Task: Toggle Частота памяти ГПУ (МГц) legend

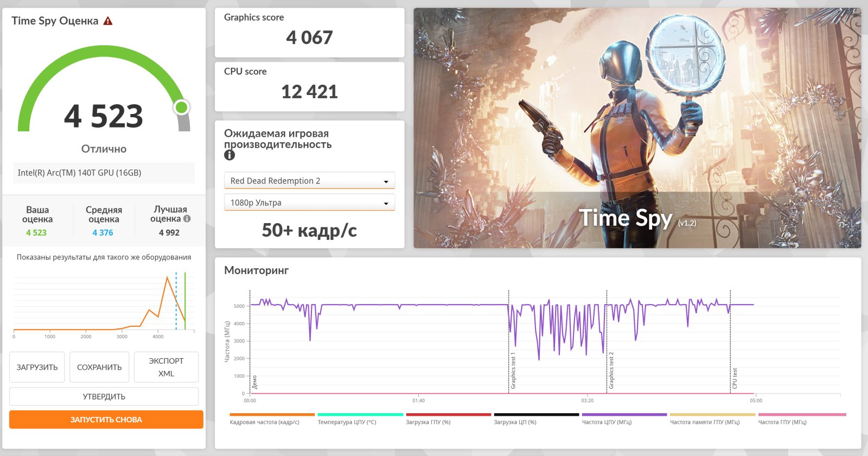Action: [x=712, y=419]
